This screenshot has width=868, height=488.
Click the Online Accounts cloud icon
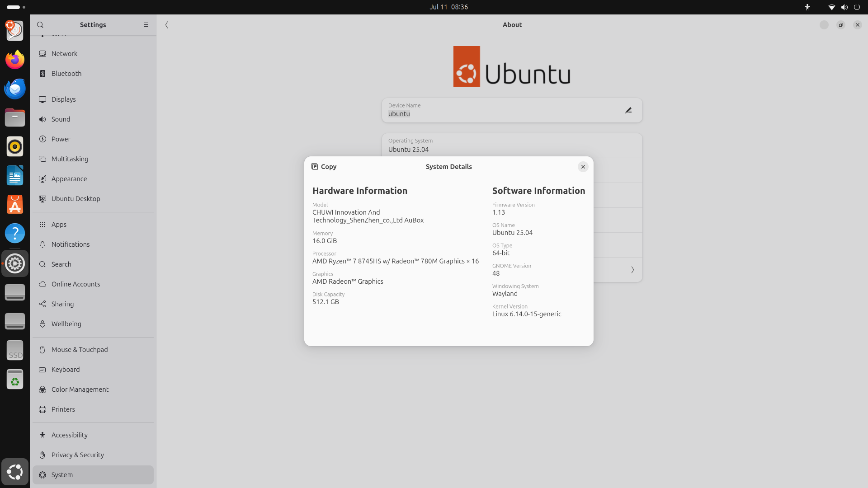click(x=42, y=284)
